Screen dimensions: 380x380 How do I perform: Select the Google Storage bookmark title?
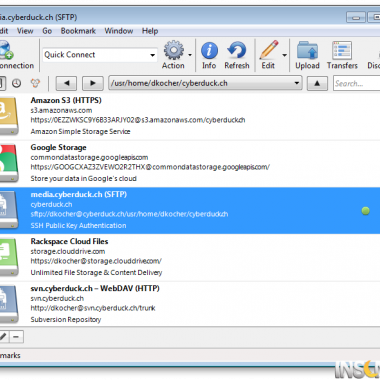coord(58,147)
